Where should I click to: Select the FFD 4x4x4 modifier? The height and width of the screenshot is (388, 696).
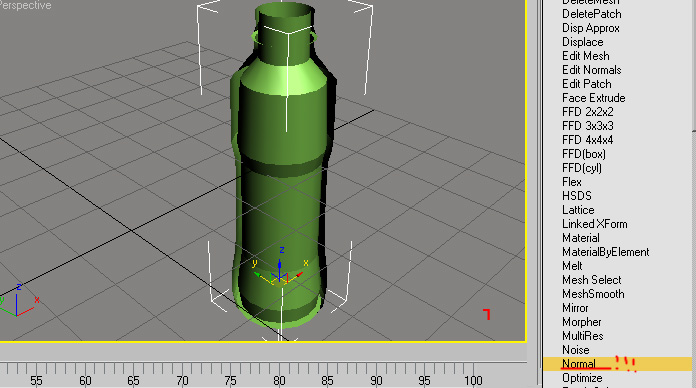(x=588, y=140)
